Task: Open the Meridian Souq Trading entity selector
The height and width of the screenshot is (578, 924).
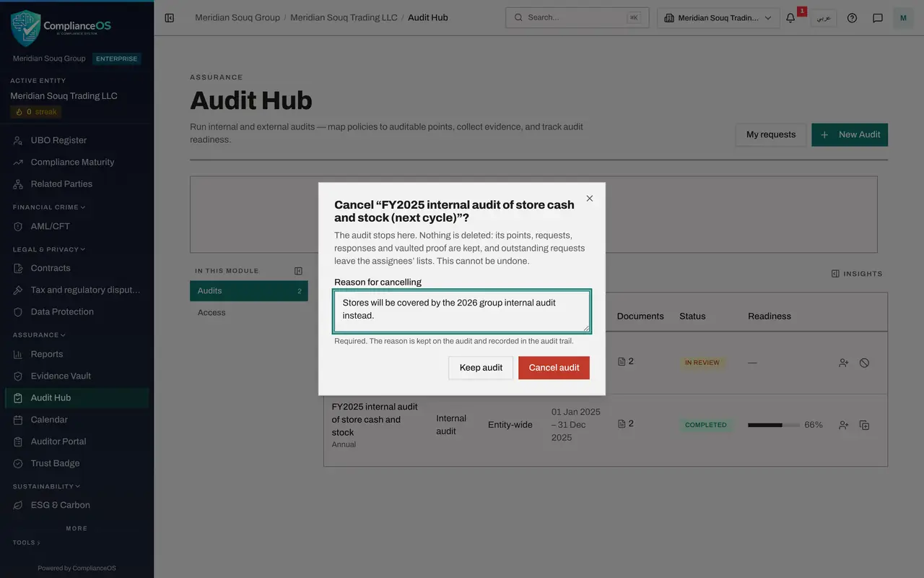Action: pos(718,17)
